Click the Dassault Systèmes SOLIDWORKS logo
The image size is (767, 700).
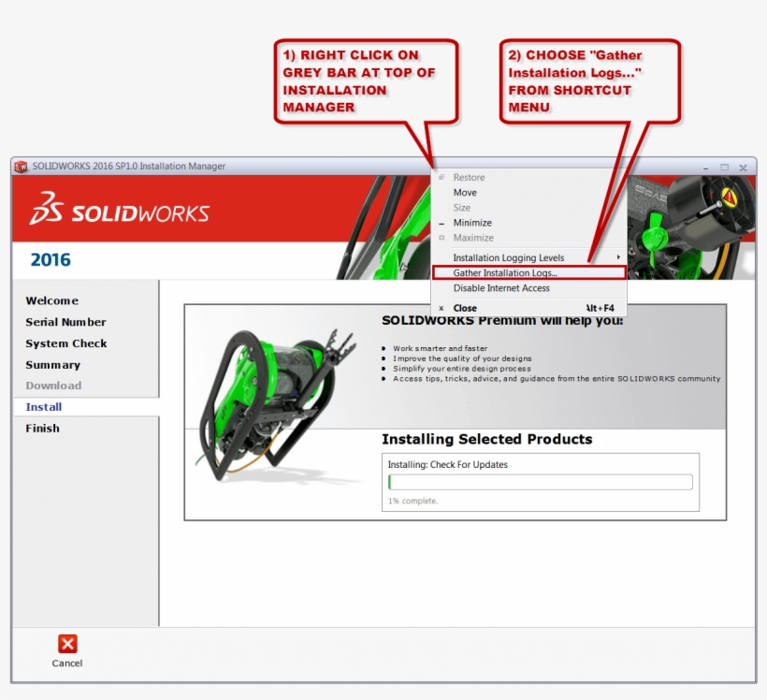(x=122, y=212)
